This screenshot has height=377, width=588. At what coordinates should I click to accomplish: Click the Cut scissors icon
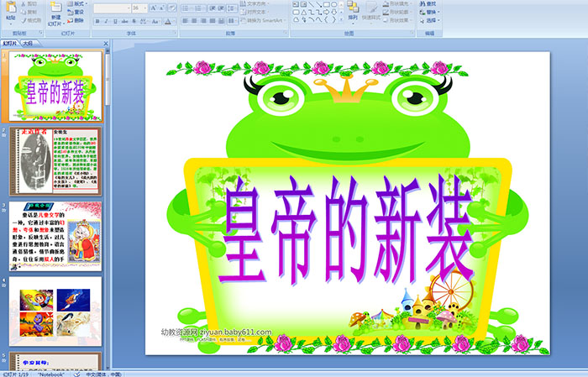(29, 4)
